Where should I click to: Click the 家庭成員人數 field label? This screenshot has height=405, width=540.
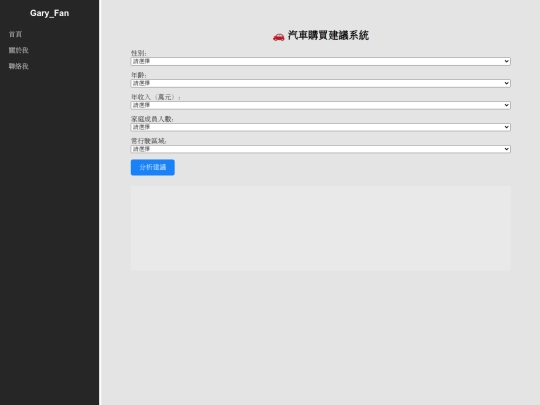click(152, 119)
